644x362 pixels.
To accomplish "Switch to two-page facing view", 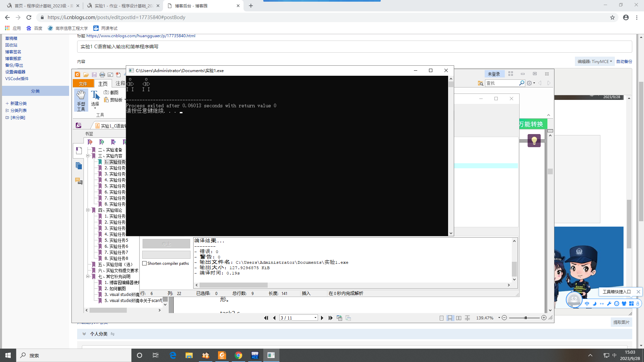I will pyautogui.click(x=459, y=318).
